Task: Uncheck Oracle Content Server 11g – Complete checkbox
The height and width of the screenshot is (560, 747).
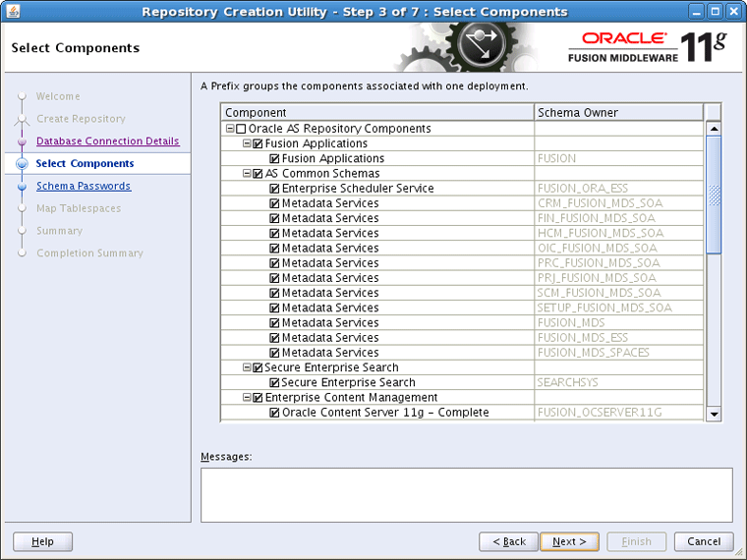Action: coord(274,413)
